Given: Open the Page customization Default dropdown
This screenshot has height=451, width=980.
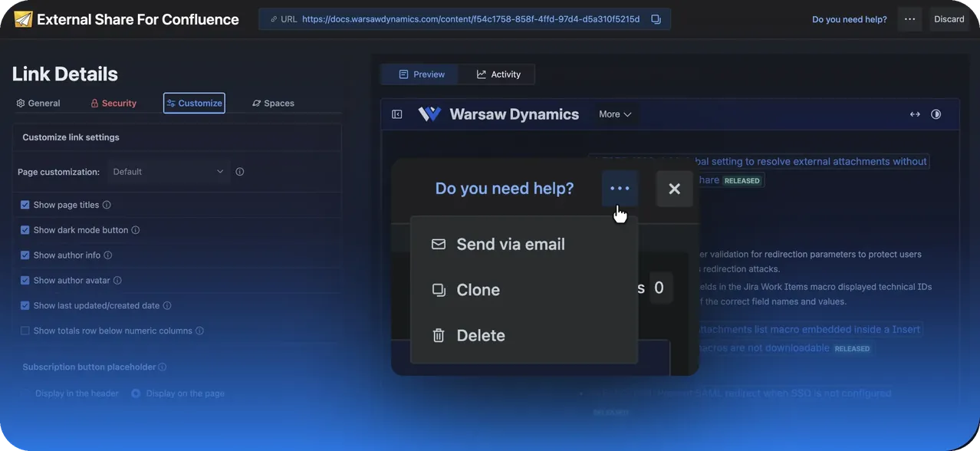Looking at the screenshot, I should (x=168, y=172).
